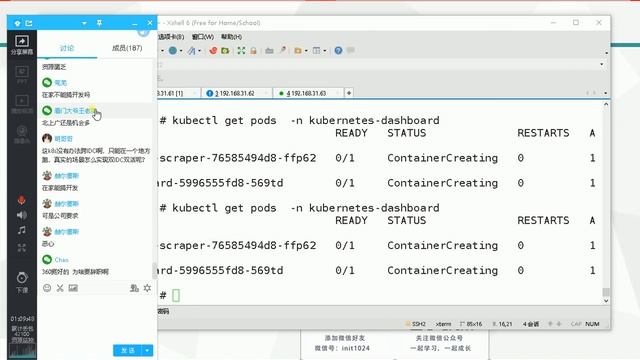
Task: Click the xterm label in the status bar
Action: 443,324
